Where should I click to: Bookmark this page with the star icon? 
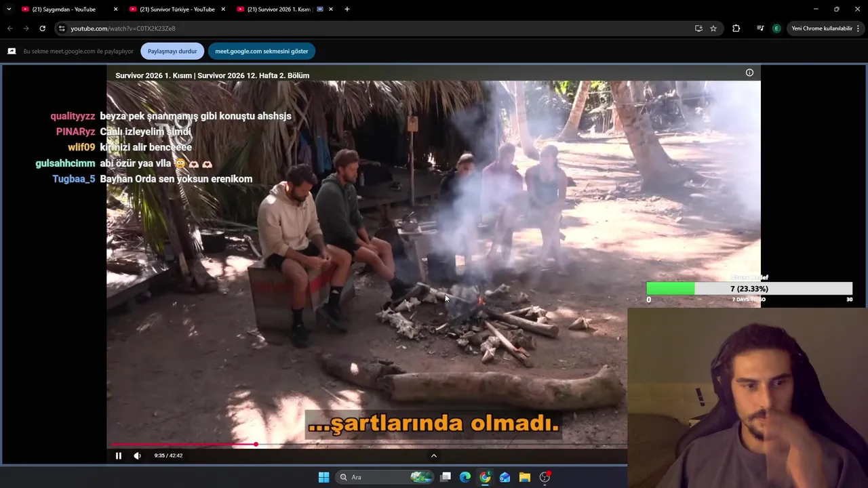click(713, 28)
